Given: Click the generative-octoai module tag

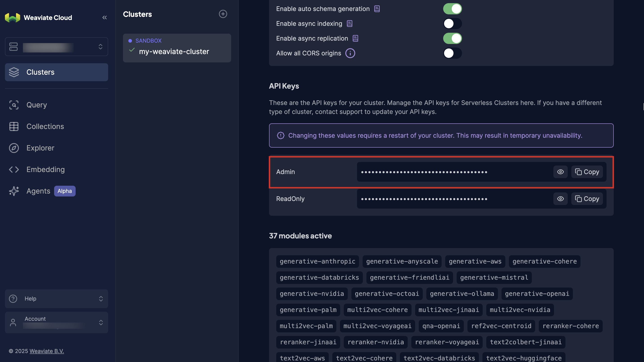Looking at the screenshot, I should (387, 294).
